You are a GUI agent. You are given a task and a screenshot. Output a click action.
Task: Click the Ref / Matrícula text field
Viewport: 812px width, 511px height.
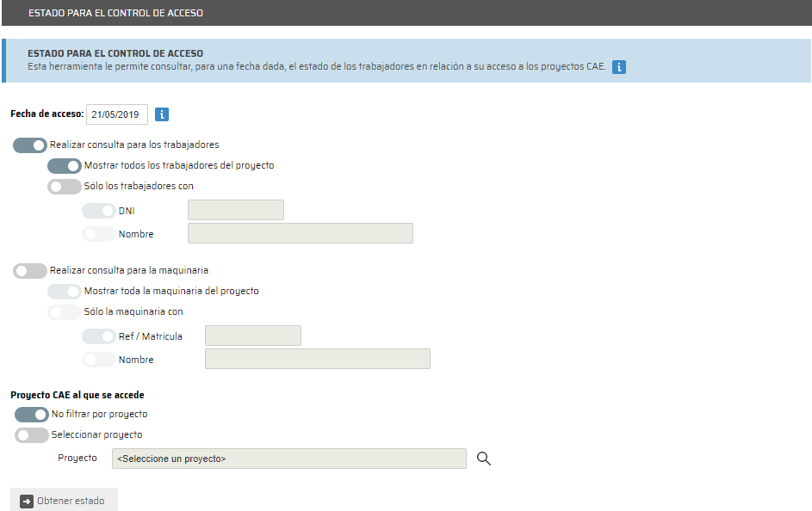point(252,336)
